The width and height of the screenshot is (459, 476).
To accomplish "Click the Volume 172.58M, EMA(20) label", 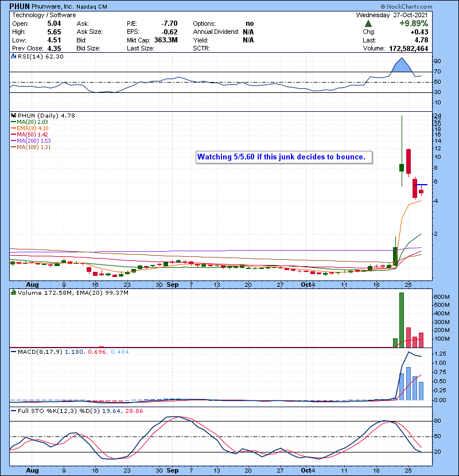I will pyautogui.click(x=73, y=293).
